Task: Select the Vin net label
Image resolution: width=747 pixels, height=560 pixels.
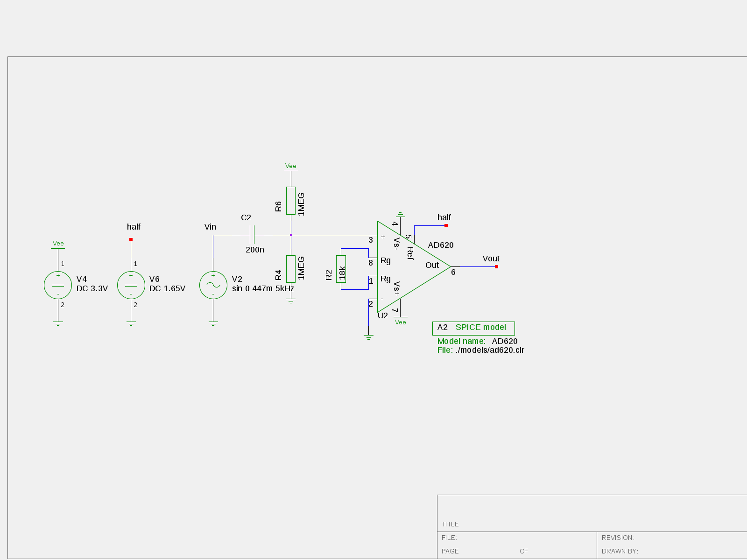Action: point(210,227)
